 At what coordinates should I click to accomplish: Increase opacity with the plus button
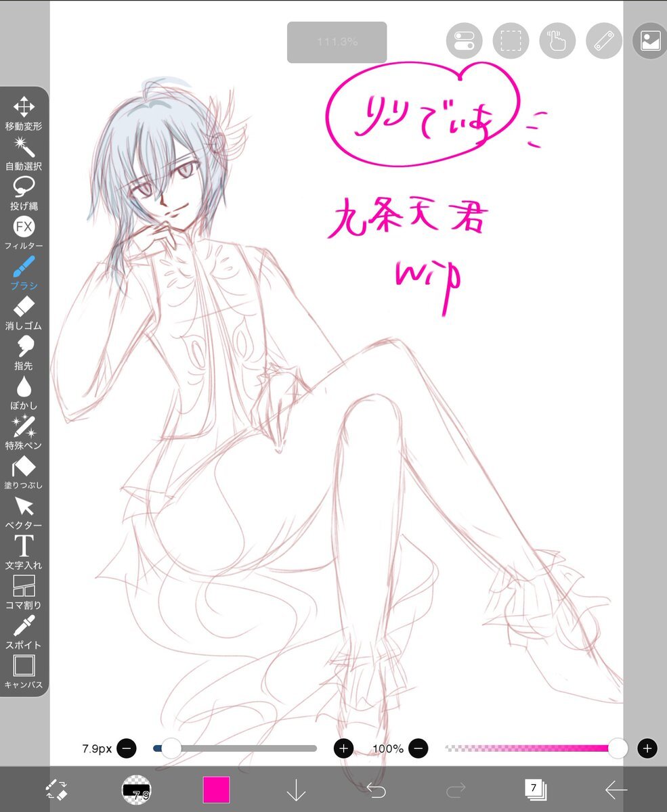647,748
